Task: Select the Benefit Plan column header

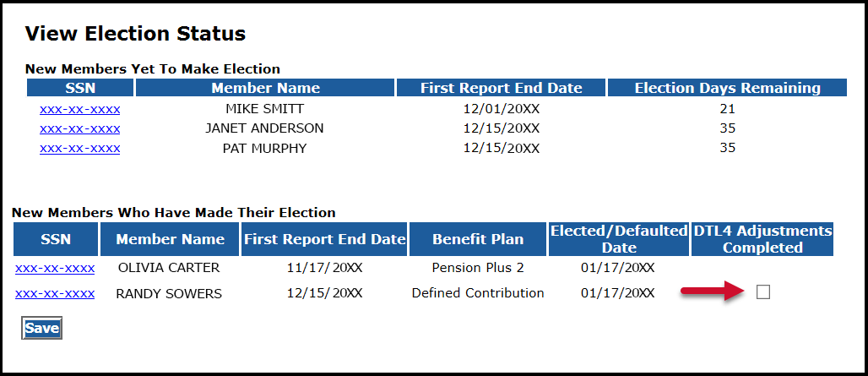Action: [478, 239]
